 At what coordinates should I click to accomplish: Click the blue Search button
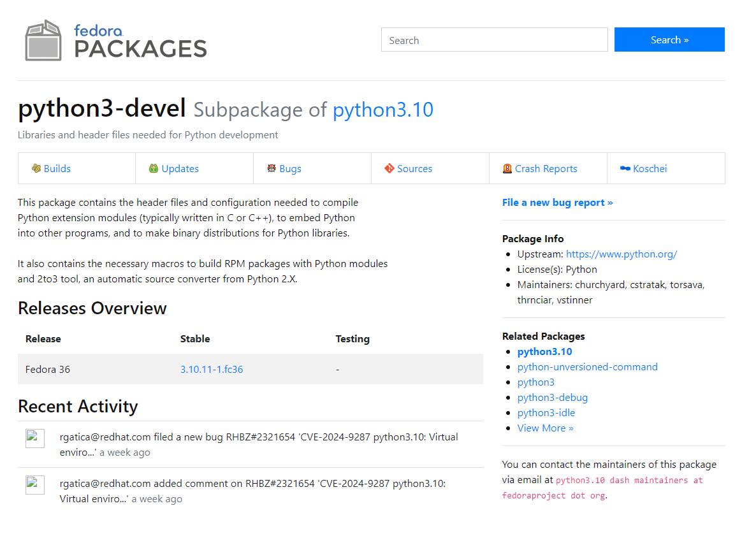click(x=669, y=40)
